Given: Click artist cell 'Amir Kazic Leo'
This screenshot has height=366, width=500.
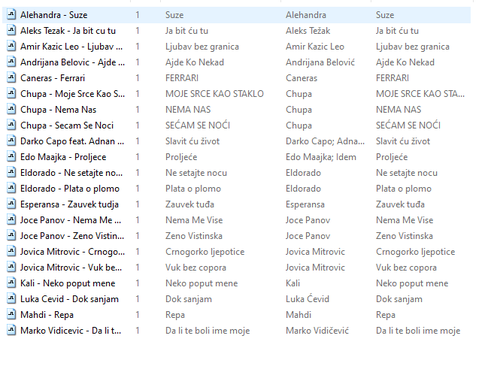Looking at the screenshot, I should (315, 47).
